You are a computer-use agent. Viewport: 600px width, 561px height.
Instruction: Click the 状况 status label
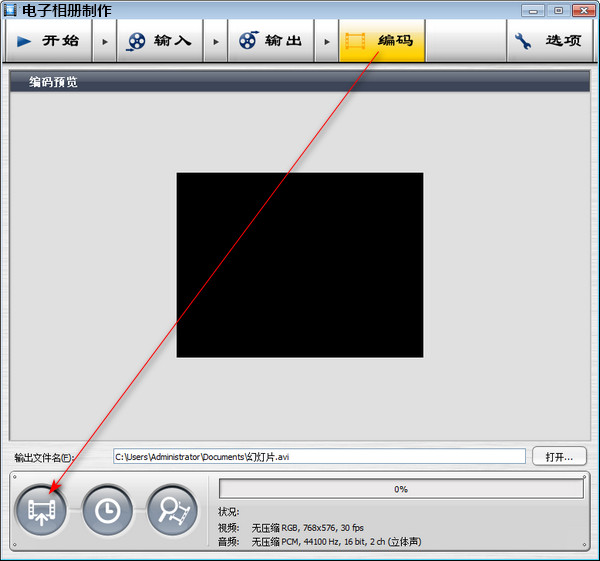coord(228,512)
